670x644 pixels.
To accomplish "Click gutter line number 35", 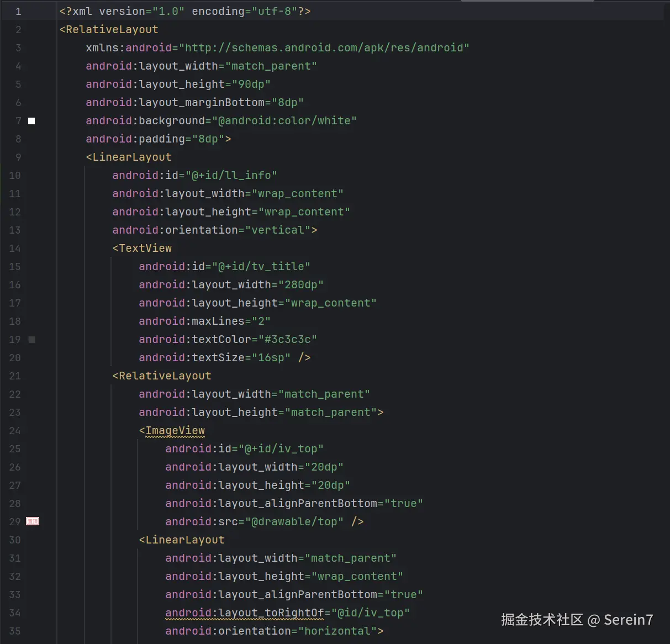I will pyautogui.click(x=15, y=631).
